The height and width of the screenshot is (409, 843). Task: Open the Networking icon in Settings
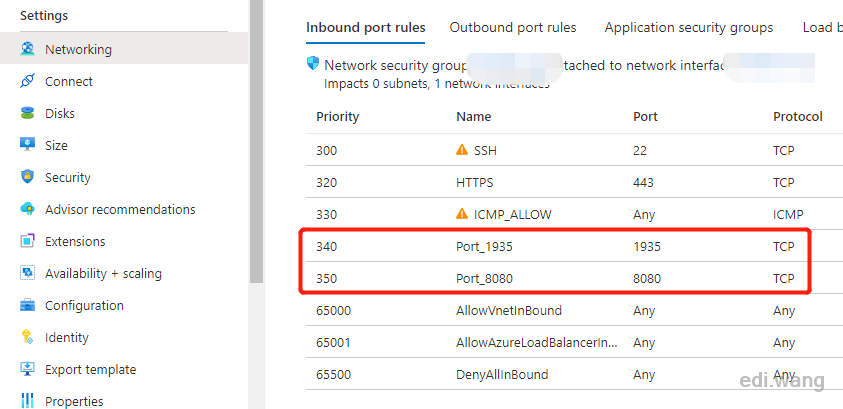click(x=27, y=49)
